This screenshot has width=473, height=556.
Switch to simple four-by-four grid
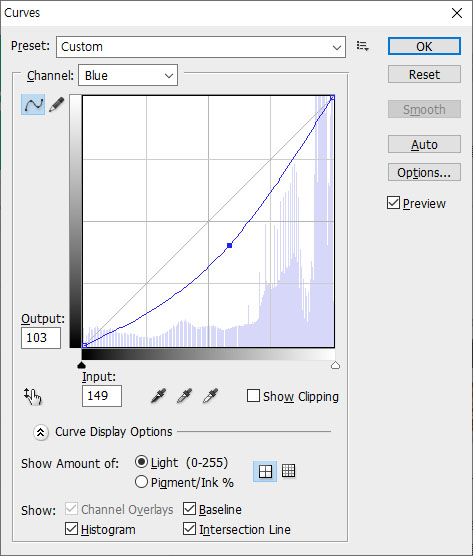(x=265, y=471)
